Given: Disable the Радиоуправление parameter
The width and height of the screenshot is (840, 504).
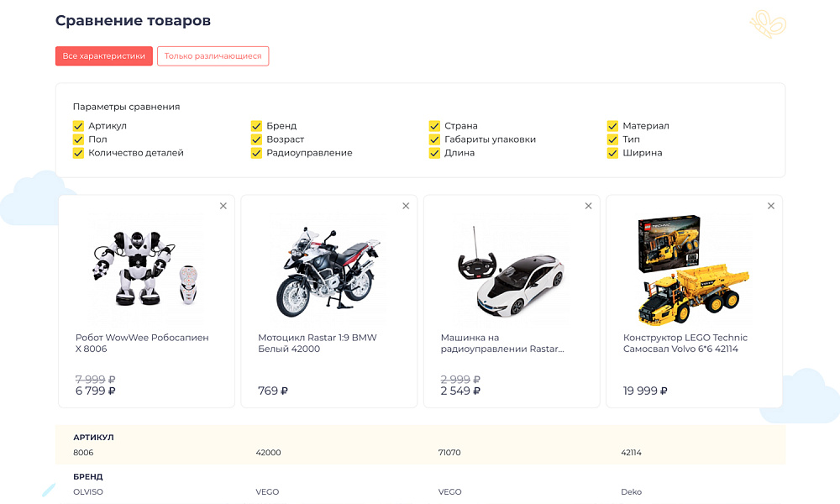Looking at the screenshot, I should click(256, 153).
